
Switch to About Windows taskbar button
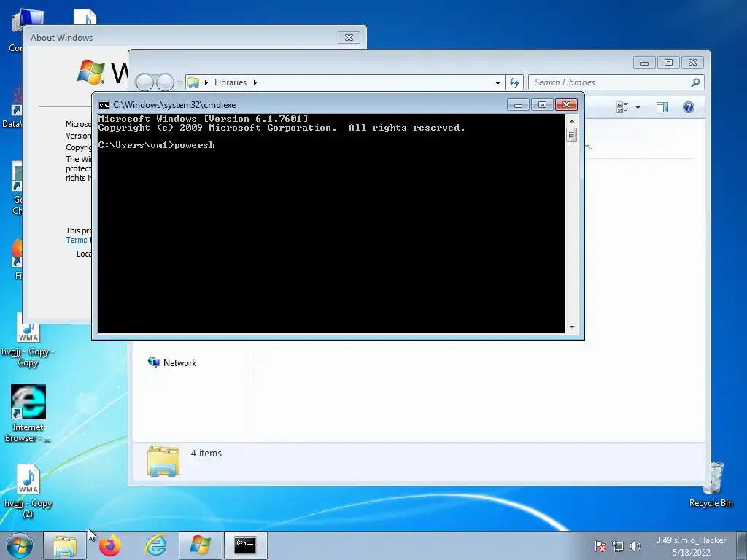pos(200,545)
